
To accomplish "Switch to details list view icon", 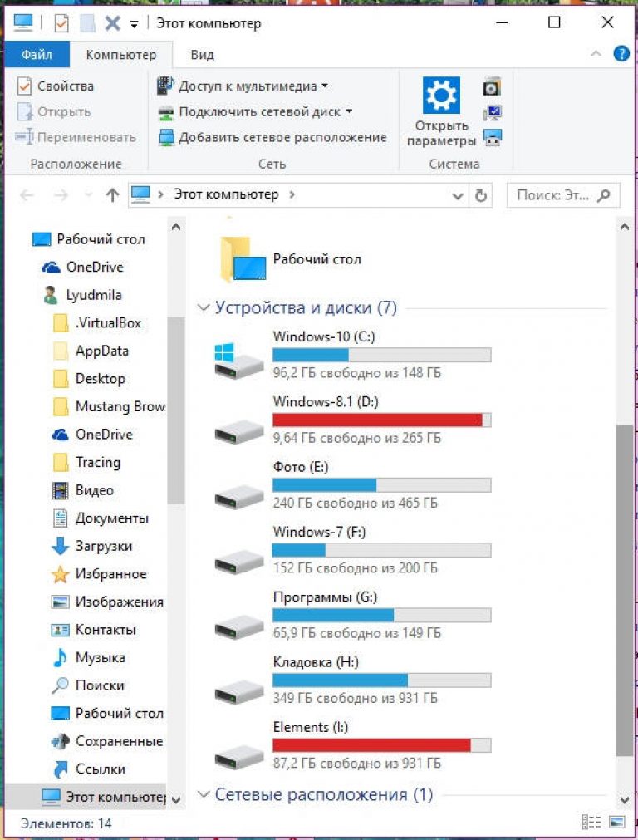I will [591, 823].
